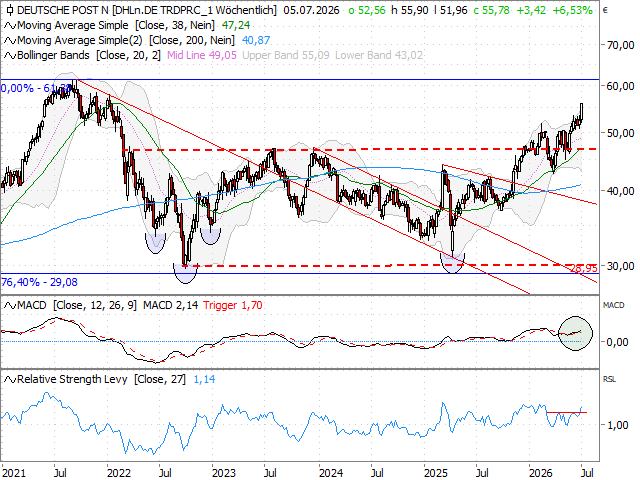
Task: Click the wave icon beside Moving Average Simple 38
Action: (x=10, y=26)
